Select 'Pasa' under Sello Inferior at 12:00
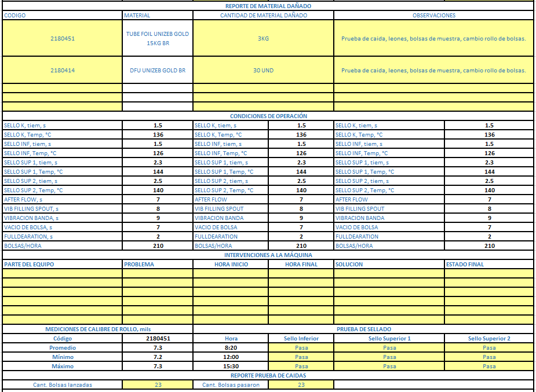This screenshot has width=536, height=392. point(301,357)
